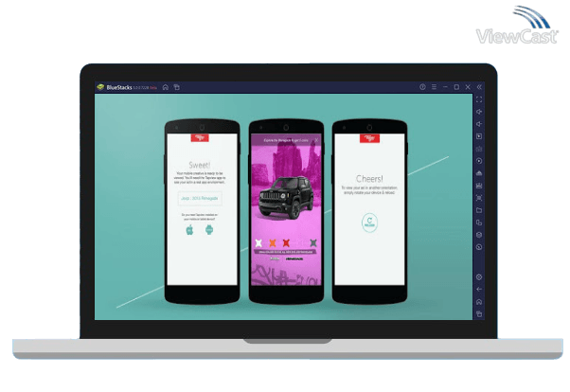Click the home icon at sidebar bottom
The image size is (570, 392).
click(x=479, y=302)
